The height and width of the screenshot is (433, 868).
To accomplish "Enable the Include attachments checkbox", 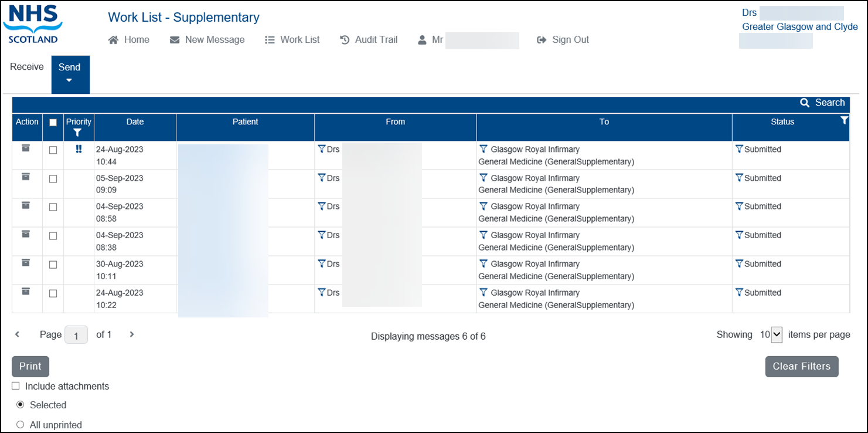I will click(x=16, y=386).
